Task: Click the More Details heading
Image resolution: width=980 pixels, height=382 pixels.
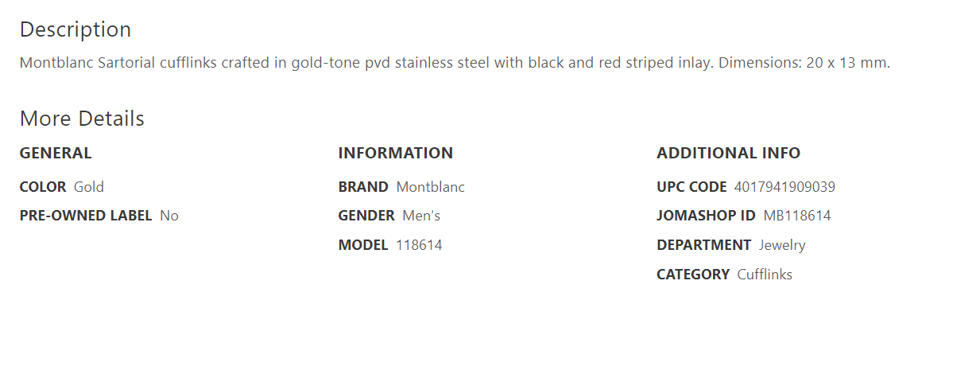Action: (x=82, y=119)
